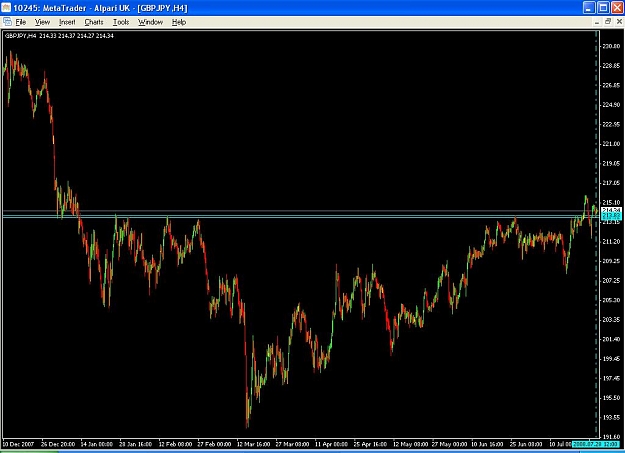Image resolution: width=625 pixels, height=453 pixels.
Task: Click the 205.30 price axis label
Action: 611,300
